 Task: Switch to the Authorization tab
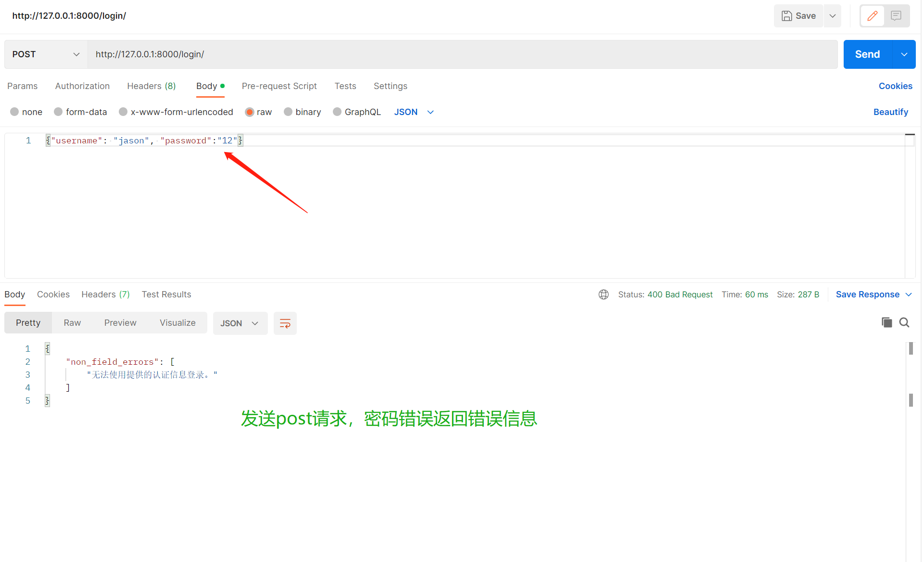tap(82, 86)
